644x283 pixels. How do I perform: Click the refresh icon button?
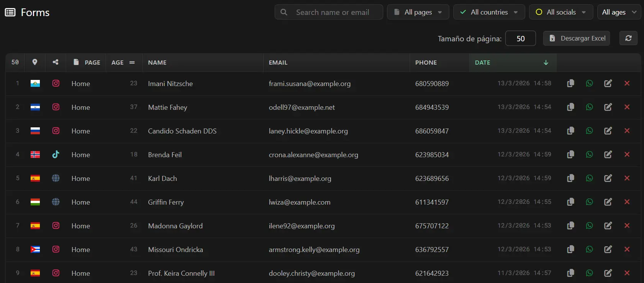(628, 38)
